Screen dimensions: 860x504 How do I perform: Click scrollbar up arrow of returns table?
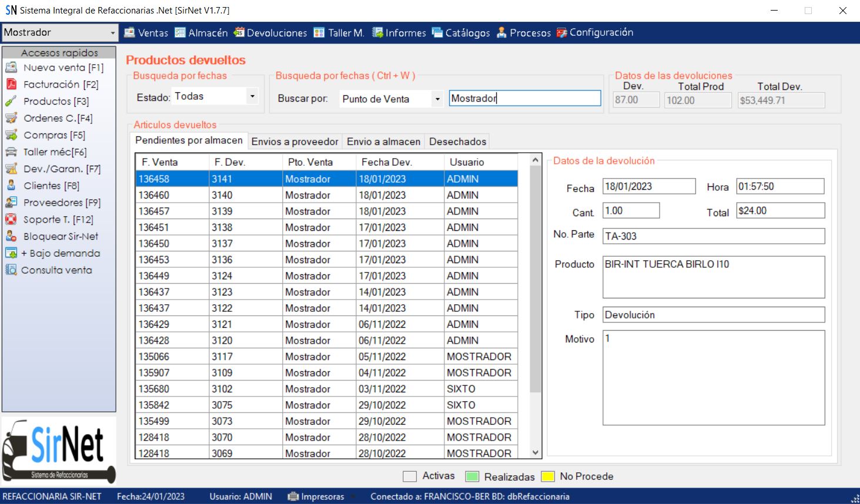(535, 160)
